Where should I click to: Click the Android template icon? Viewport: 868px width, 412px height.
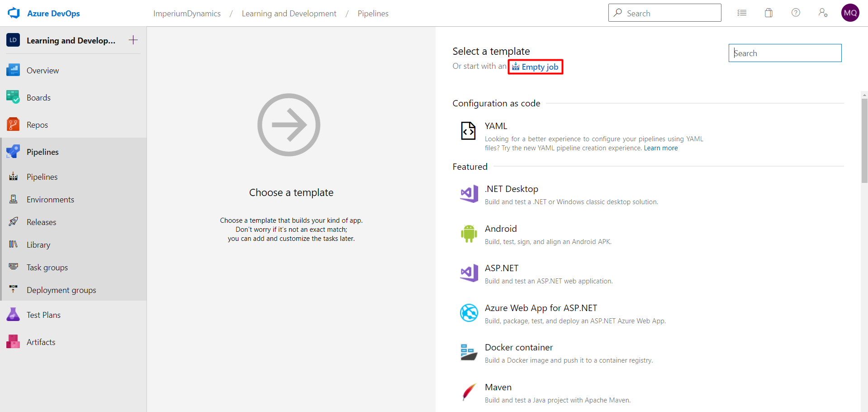[x=469, y=234]
